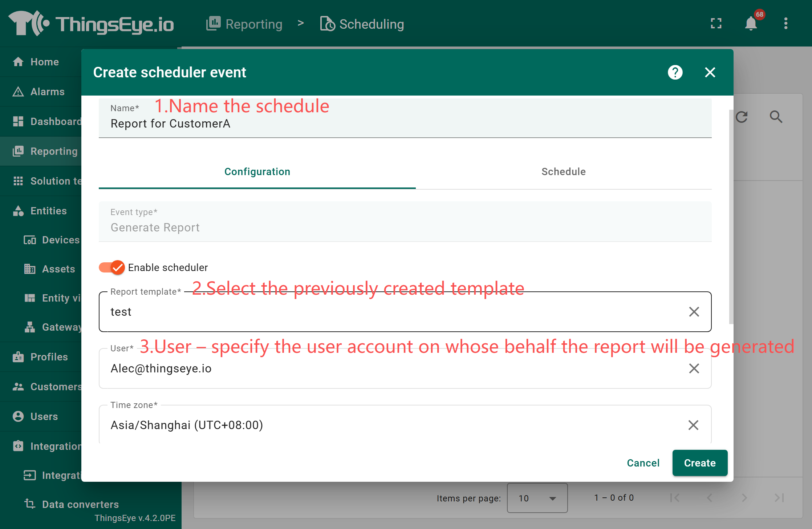Clear the Report template field
Screen dimensions: 812x529
tap(694, 312)
